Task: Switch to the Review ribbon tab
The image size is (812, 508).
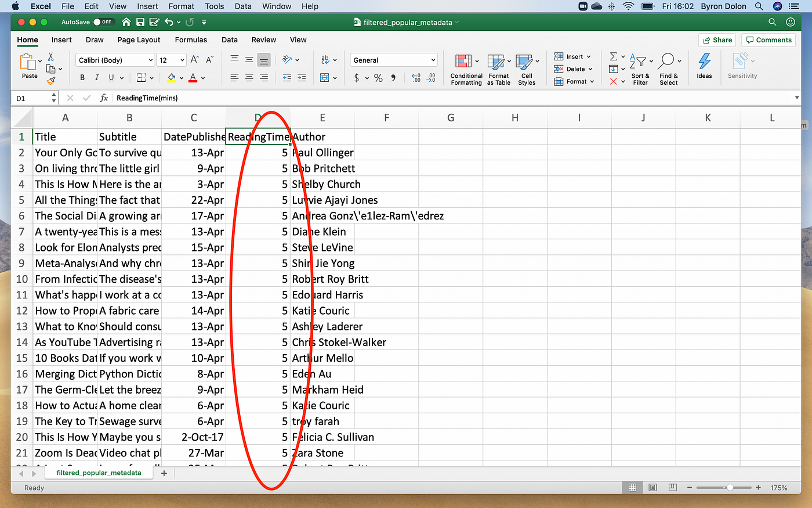Action: tap(263, 39)
